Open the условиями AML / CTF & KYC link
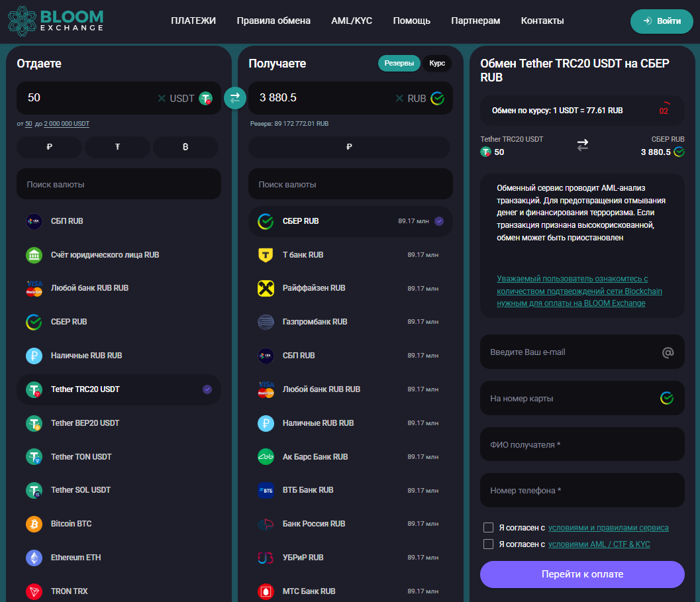Image resolution: width=700 pixels, height=602 pixels. click(x=599, y=544)
